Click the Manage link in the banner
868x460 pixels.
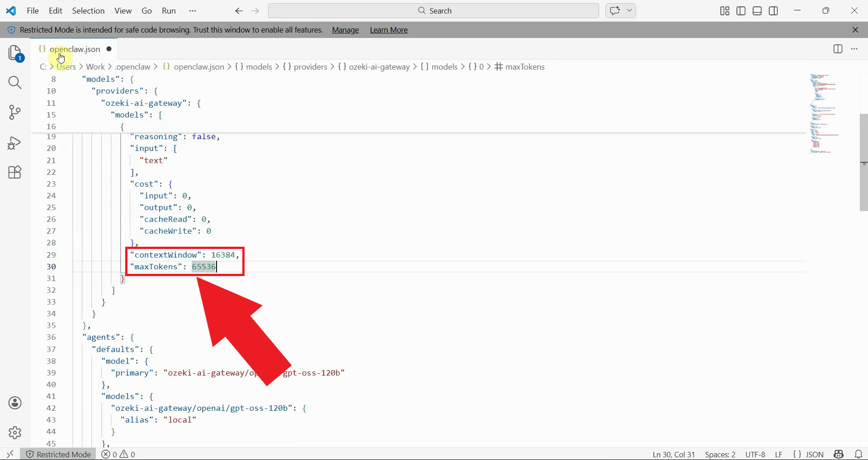pyautogui.click(x=345, y=30)
